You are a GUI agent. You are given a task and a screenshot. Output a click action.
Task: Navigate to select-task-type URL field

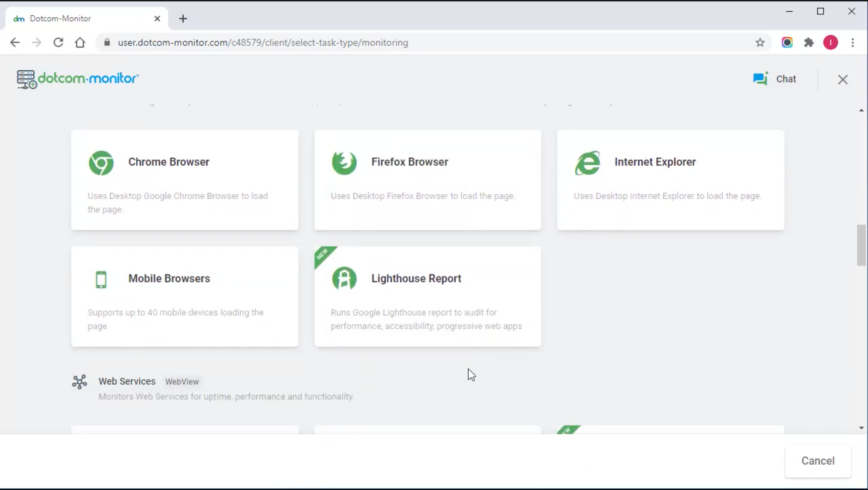click(x=262, y=42)
